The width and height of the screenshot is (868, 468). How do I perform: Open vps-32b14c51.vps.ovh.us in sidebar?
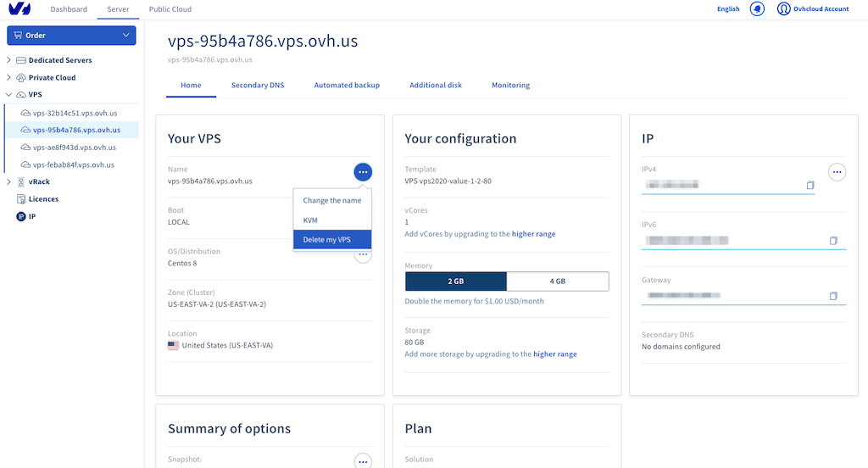click(x=75, y=113)
